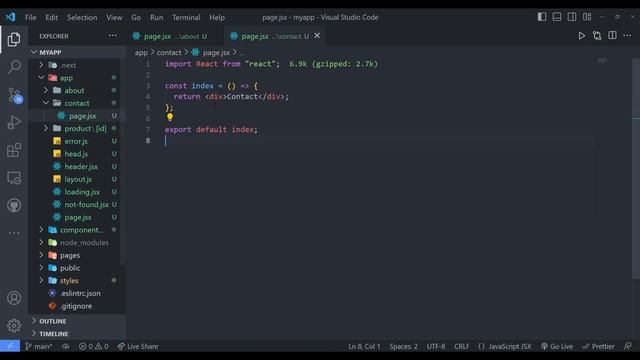Toggle the bottom panel visibility
The width and height of the screenshot is (640, 360).
coord(557,17)
